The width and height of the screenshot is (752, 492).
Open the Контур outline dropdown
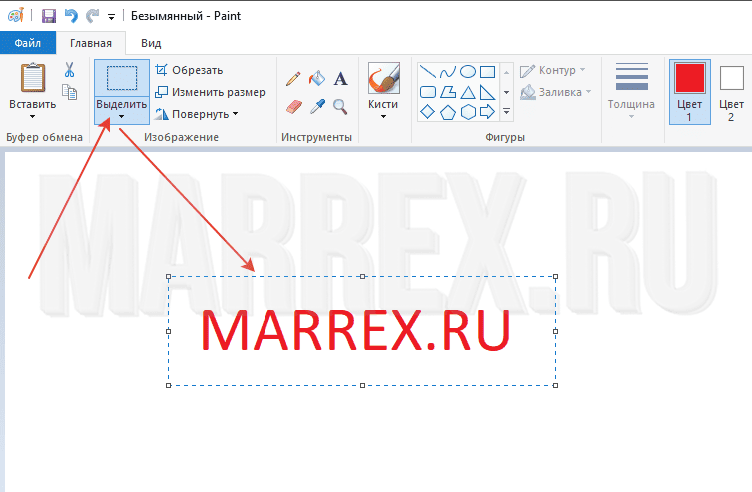pyautogui.click(x=553, y=70)
